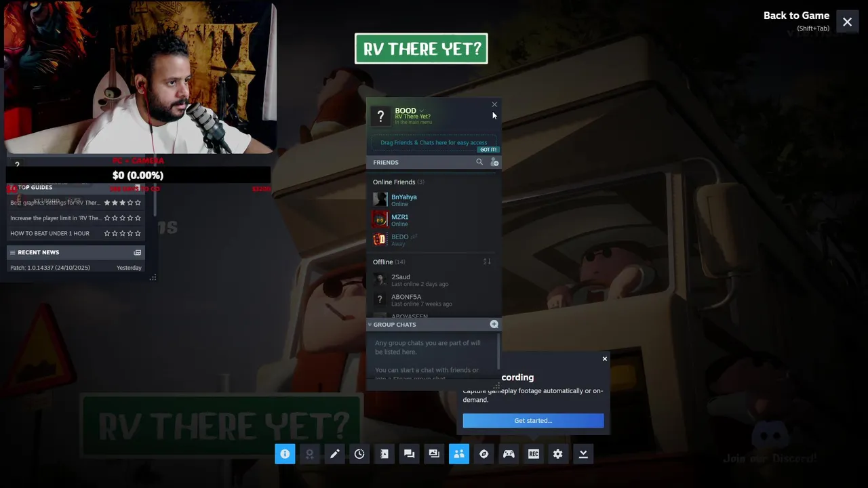Viewport: 868px width, 488px height.
Task: Click the Group Chats list scrollbar
Action: click(499, 352)
